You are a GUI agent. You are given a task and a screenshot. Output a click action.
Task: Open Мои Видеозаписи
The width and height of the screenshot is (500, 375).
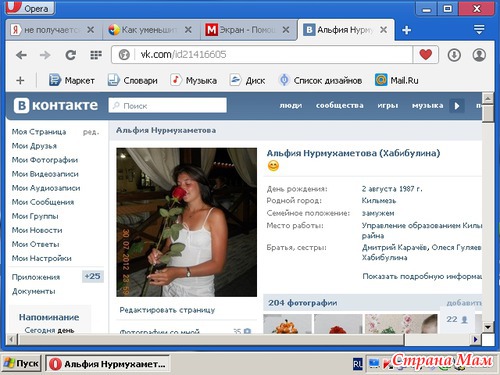(45, 174)
